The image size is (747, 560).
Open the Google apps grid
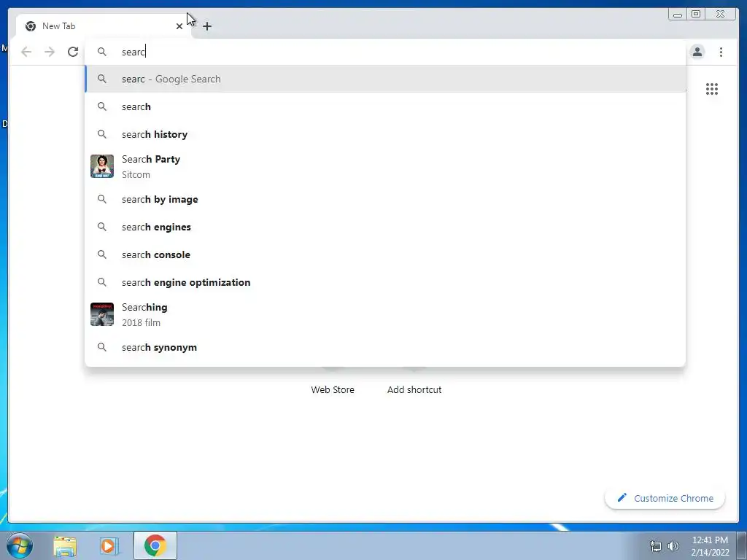(x=712, y=89)
